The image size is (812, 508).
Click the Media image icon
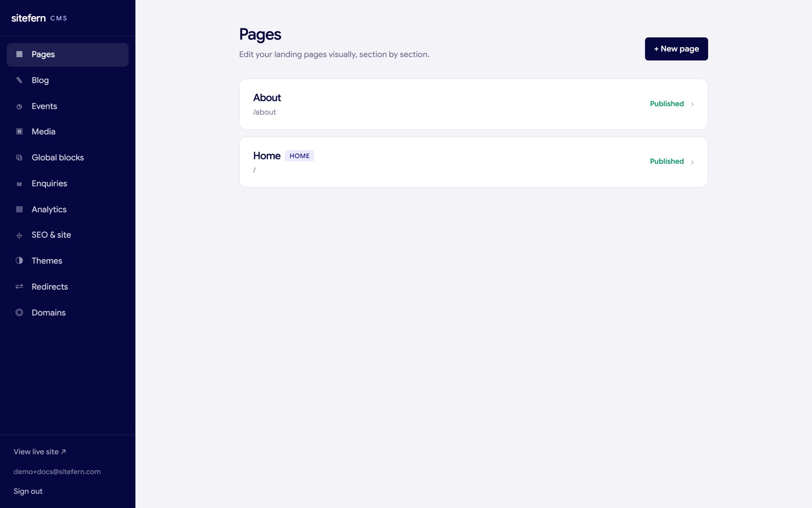pyautogui.click(x=19, y=132)
